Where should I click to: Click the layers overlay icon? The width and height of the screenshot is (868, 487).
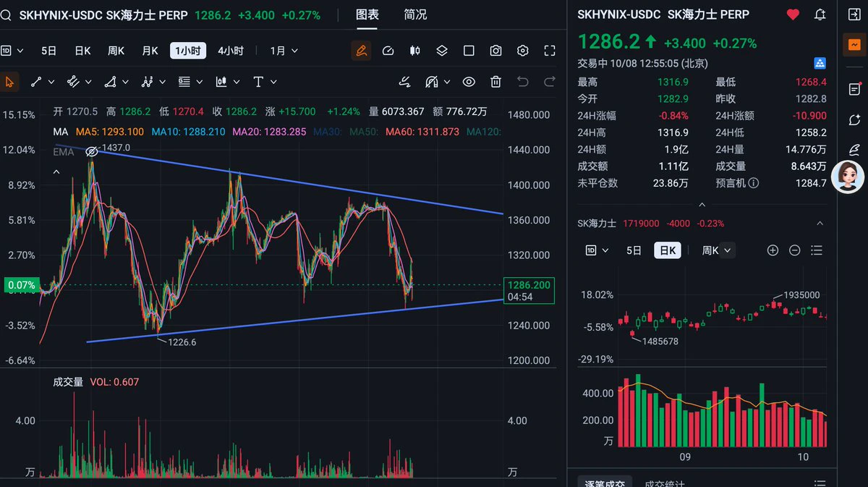442,51
